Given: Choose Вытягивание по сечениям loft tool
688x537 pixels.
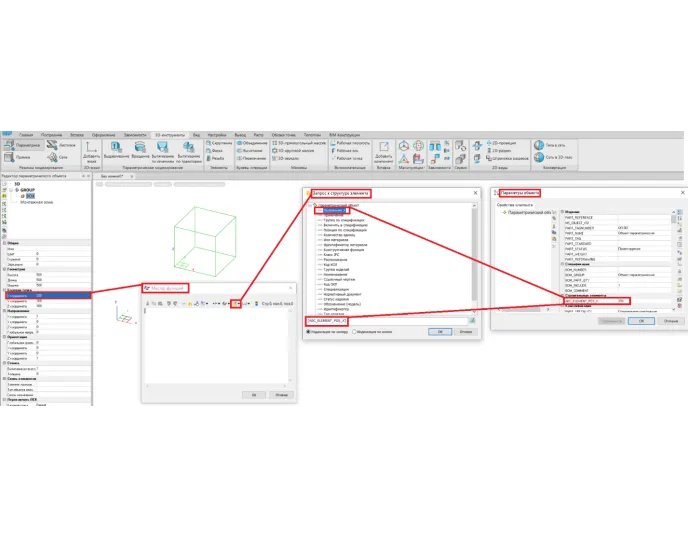Looking at the screenshot, I should [x=162, y=152].
